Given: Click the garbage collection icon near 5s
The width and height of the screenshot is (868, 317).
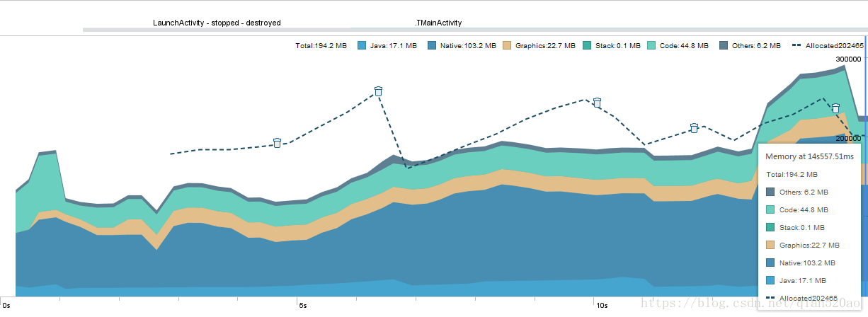Looking at the screenshot, I should [x=277, y=142].
